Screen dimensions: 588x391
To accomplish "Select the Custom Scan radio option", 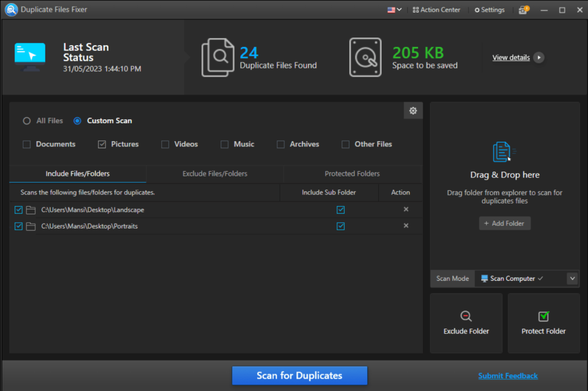I will (x=78, y=121).
